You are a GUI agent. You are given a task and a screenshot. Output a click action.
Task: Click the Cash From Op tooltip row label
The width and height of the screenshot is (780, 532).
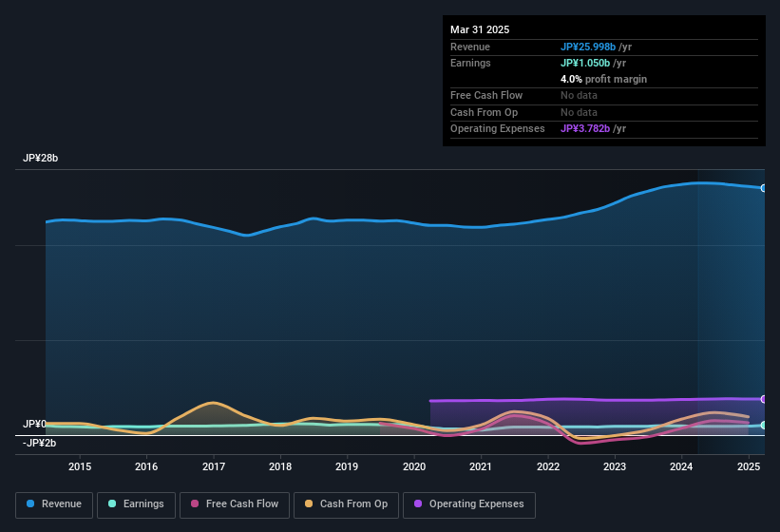[484, 112]
